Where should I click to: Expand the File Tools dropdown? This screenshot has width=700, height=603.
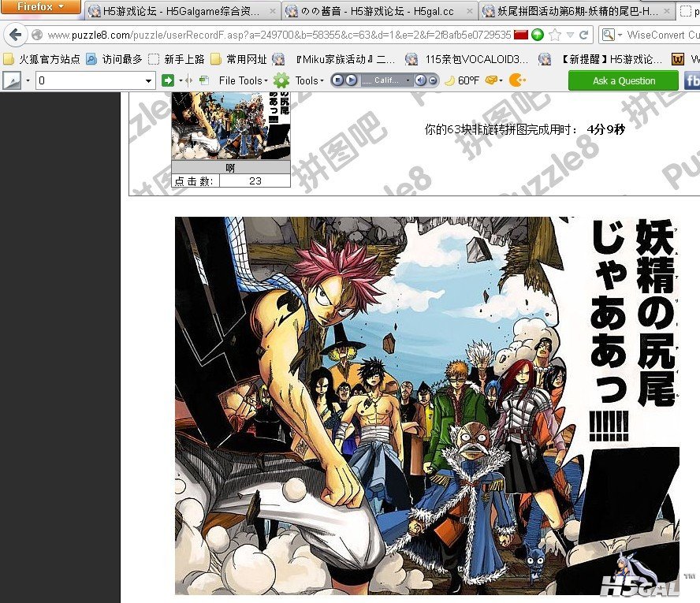click(x=243, y=80)
